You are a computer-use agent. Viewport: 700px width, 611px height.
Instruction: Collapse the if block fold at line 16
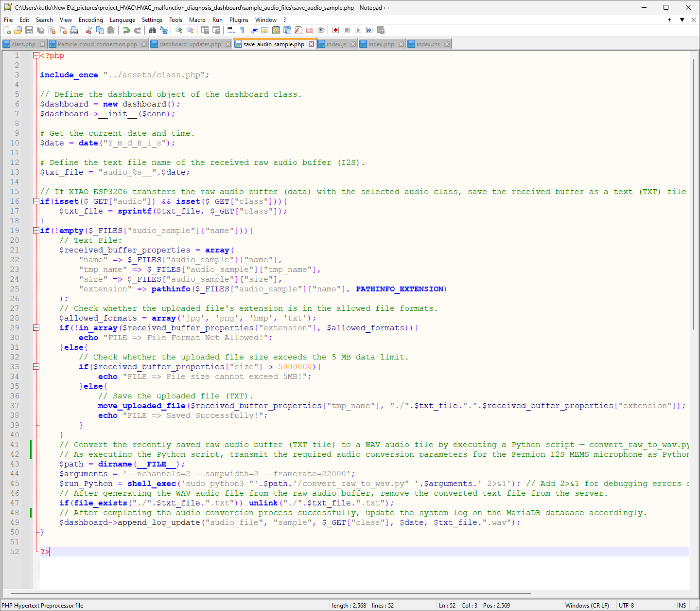pos(36,201)
